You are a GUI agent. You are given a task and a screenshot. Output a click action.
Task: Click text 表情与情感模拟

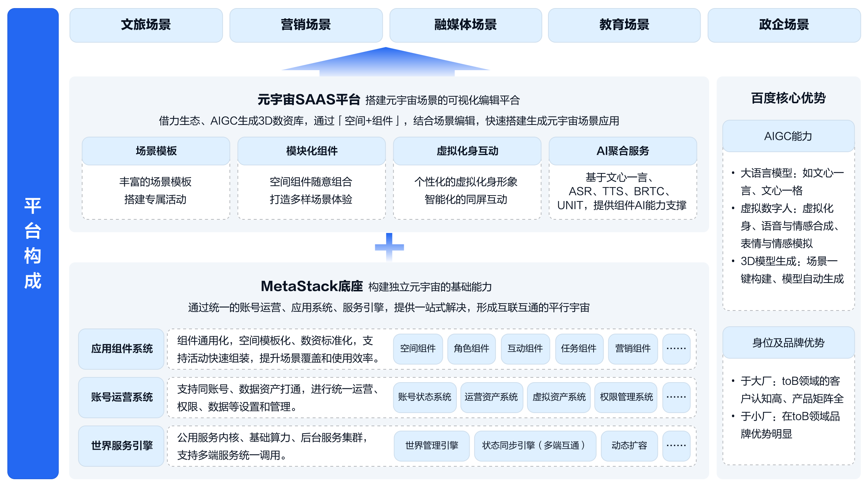point(776,243)
